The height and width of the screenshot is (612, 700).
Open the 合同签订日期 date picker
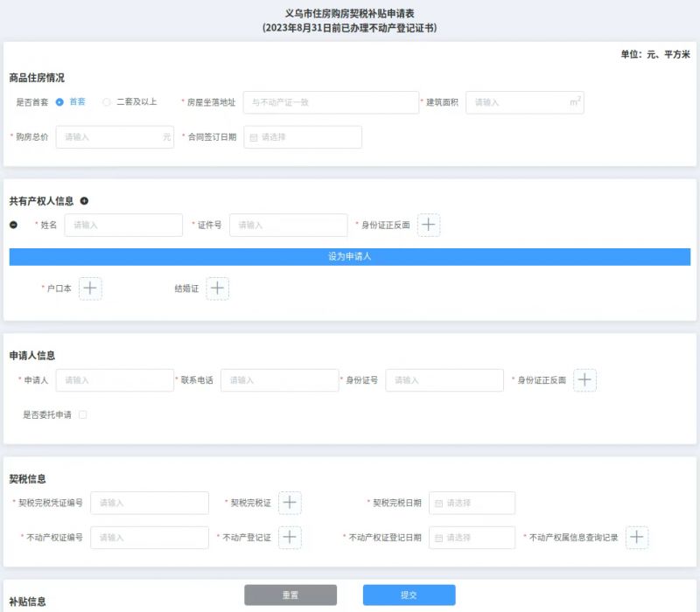302,137
